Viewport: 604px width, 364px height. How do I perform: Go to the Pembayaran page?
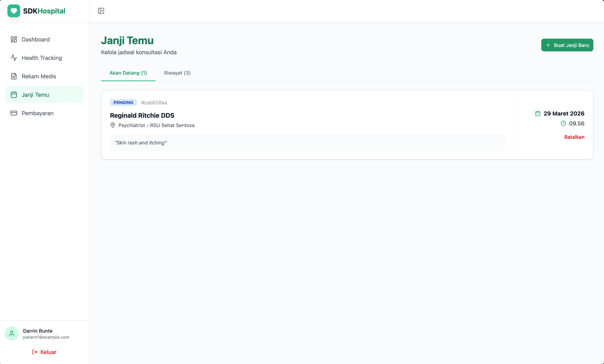click(x=37, y=113)
